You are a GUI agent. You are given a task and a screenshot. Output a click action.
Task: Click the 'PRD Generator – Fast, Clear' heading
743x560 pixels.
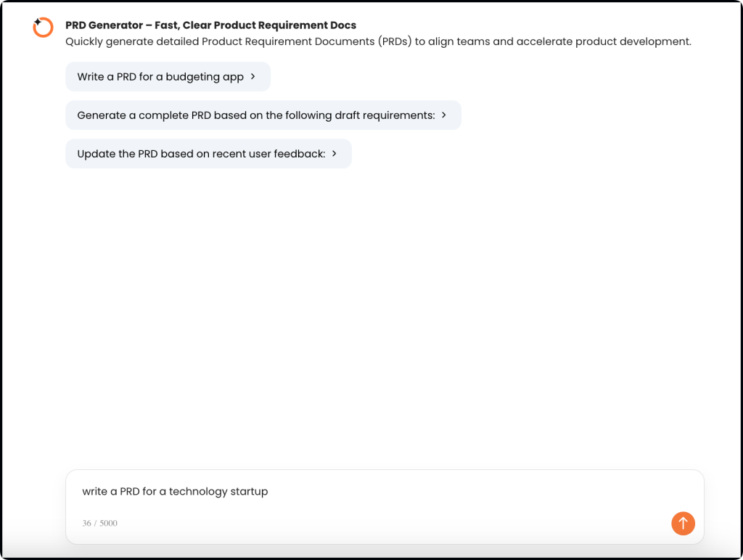(210, 25)
